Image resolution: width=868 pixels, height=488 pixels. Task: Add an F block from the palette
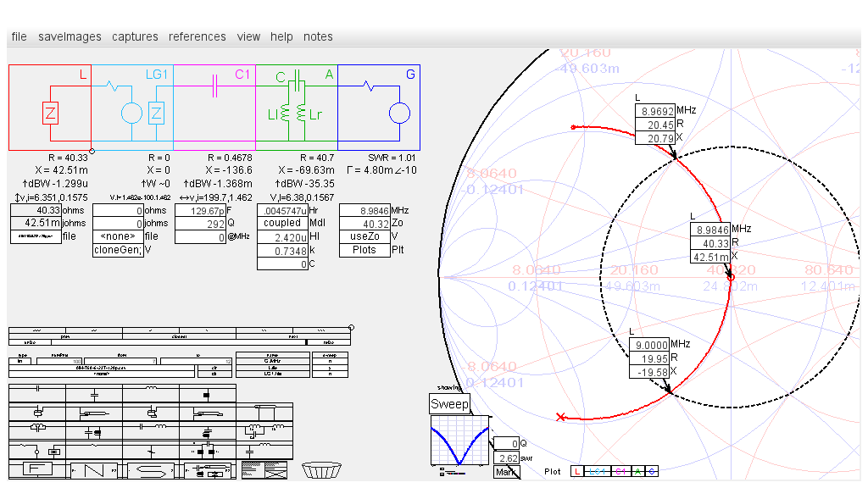pos(37,469)
